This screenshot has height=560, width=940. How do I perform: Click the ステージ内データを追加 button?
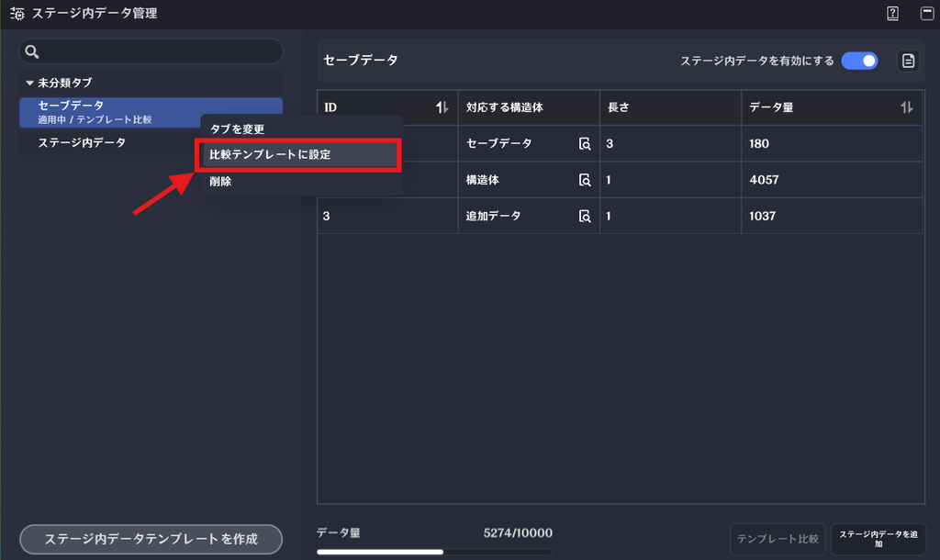[x=878, y=539]
